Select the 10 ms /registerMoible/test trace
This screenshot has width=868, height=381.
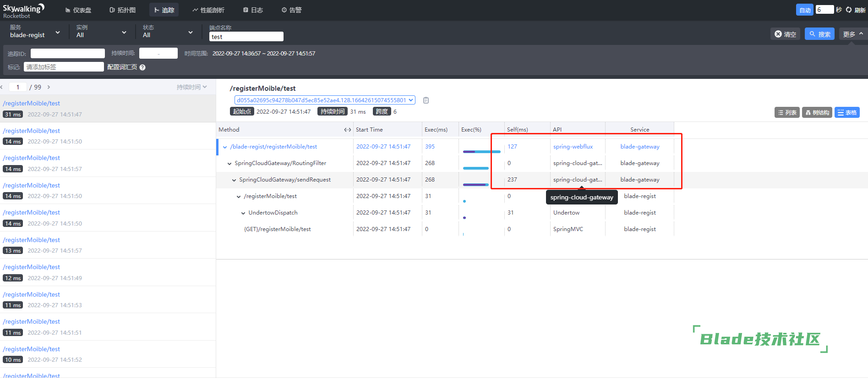[108, 354]
